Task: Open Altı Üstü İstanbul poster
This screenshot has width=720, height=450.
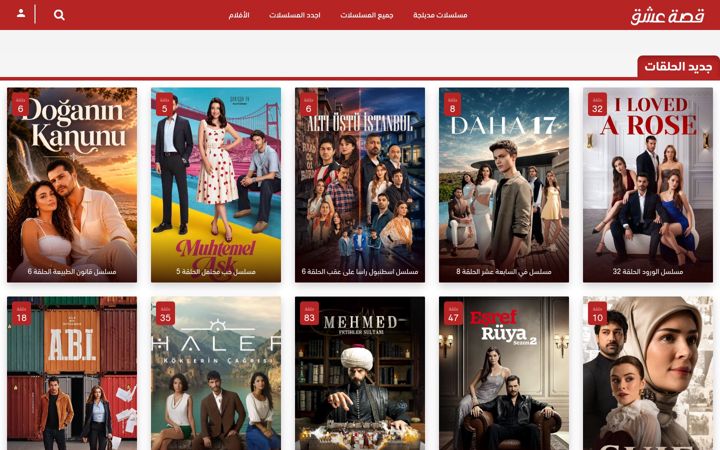Action: [x=360, y=185]
